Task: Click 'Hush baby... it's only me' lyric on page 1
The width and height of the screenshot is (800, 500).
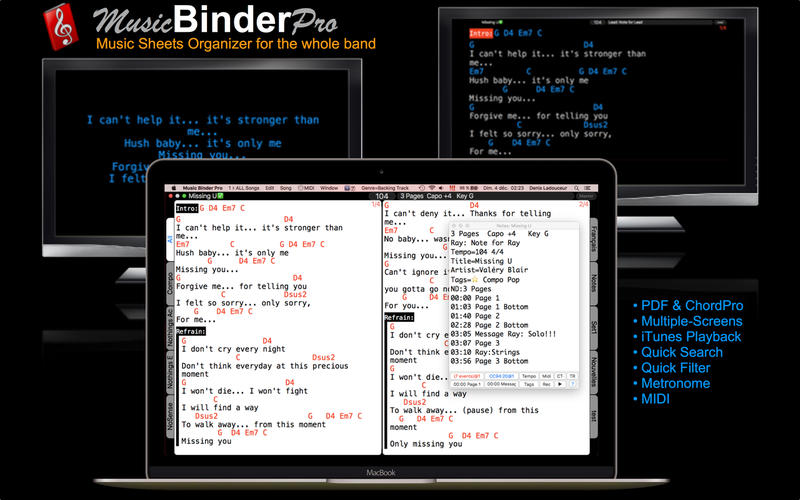Action: point(232,253)
